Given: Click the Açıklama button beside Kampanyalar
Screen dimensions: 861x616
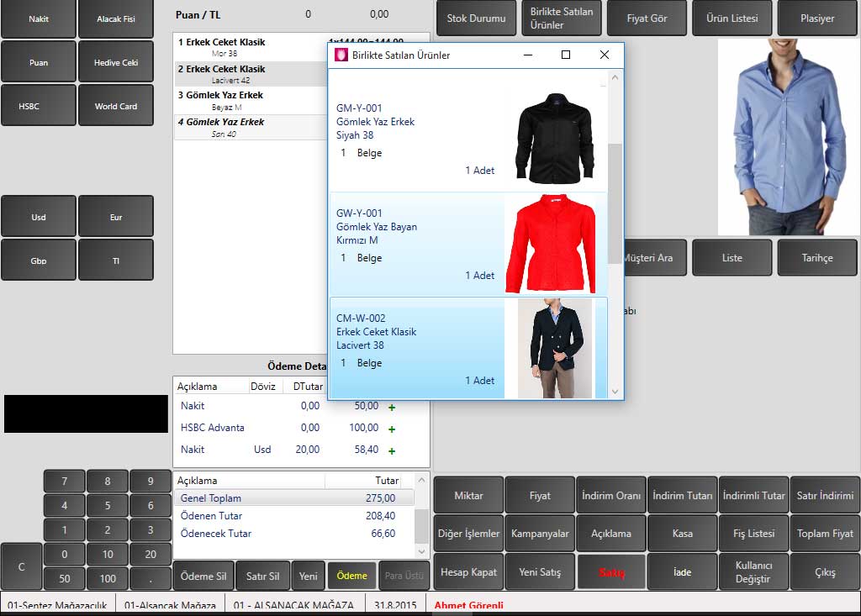Looking at the screenshot, I should point(611,533).
